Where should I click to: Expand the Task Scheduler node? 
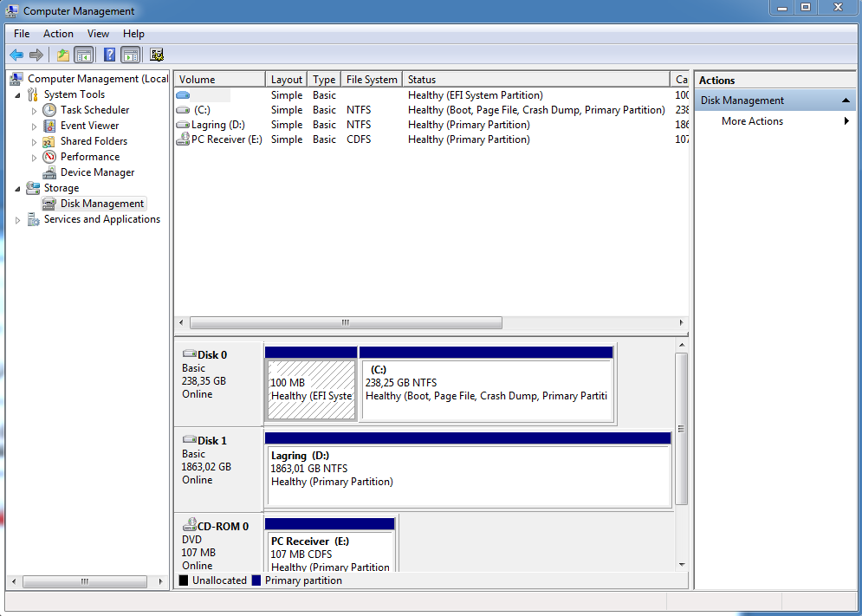click(x=34, y=111)
